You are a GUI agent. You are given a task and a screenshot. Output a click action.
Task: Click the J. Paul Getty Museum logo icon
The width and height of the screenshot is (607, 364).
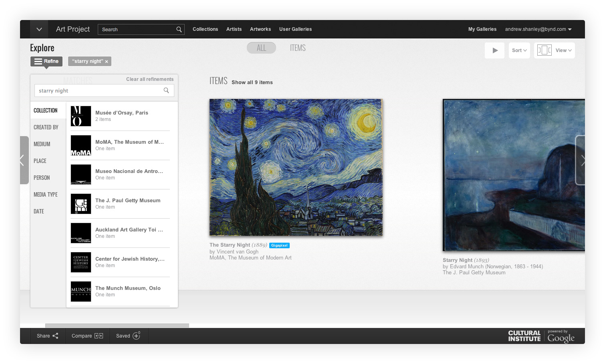click(81, 204)
